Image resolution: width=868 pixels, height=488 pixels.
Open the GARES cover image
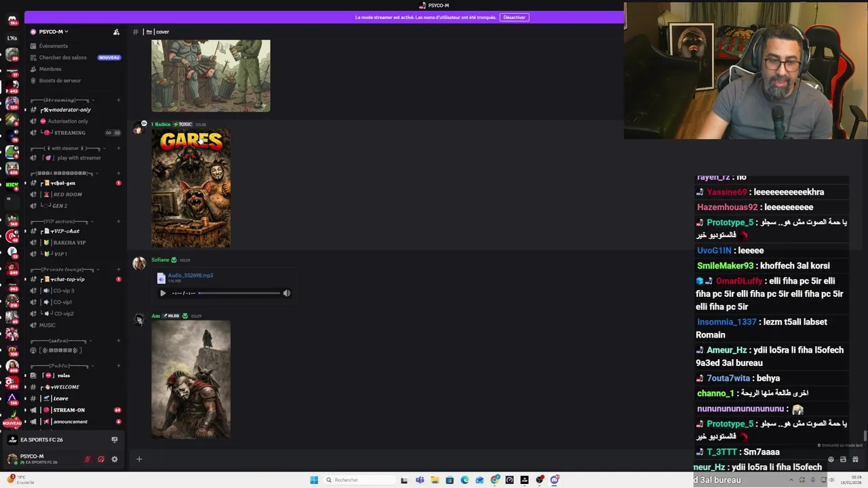tap(191, 188)
